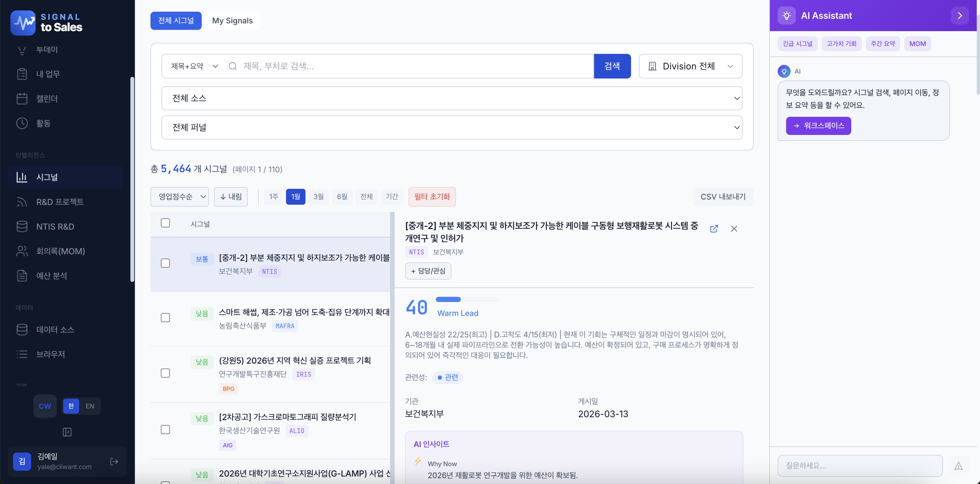Click the send message arrow icon
Screen dimensions: 980x484
click(958, 466)
